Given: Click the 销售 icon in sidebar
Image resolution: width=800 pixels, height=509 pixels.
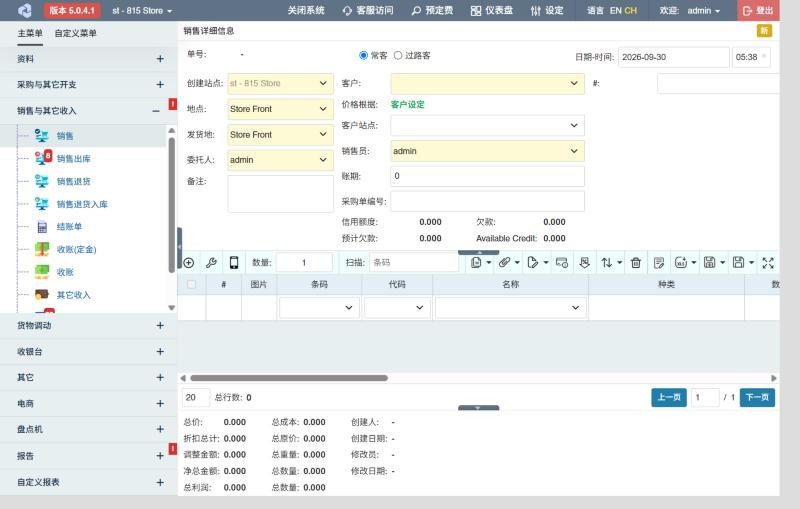Looking at the screenshot, I should pos(41,135).
